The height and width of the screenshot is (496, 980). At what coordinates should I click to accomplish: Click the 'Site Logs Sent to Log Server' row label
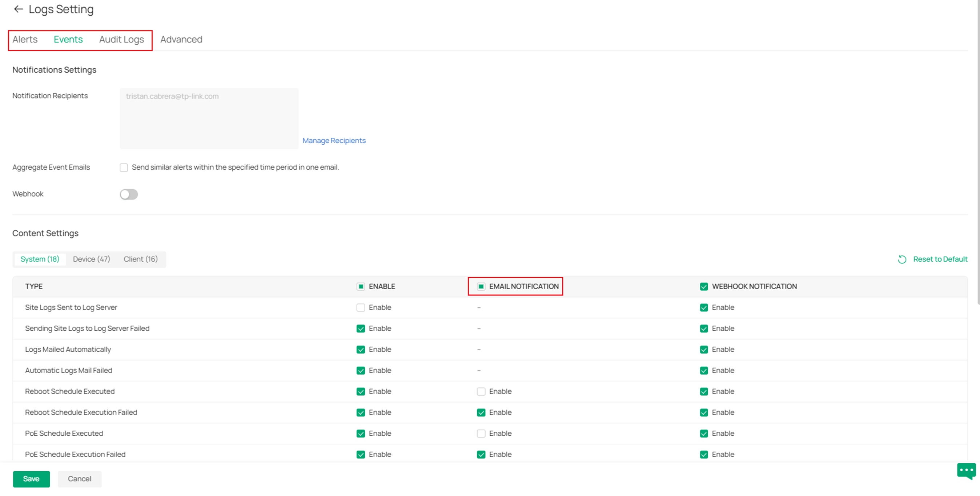click(x=71, y=307)
